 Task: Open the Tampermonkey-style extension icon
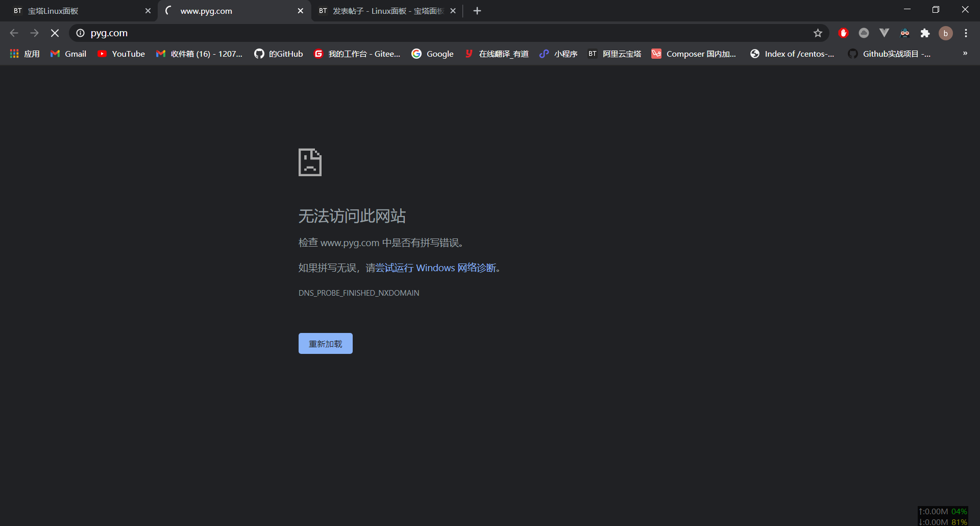[x=904, y=33]
